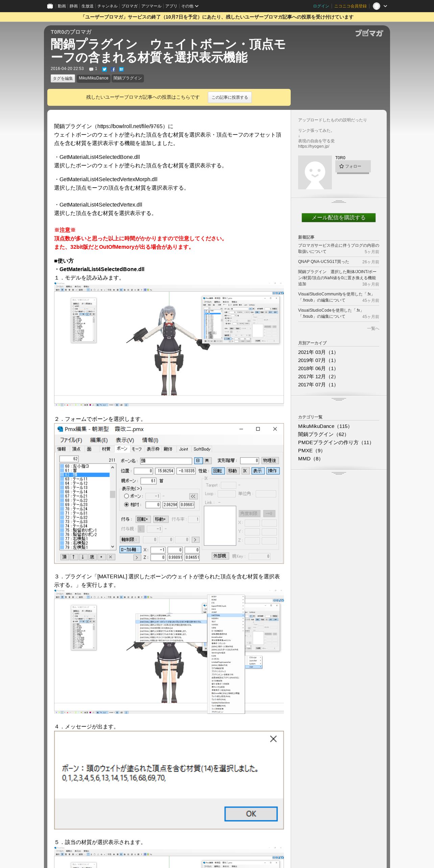Open article about NaN値を0に置き換える機能
434x868 pixels.
tap(337, 278)
